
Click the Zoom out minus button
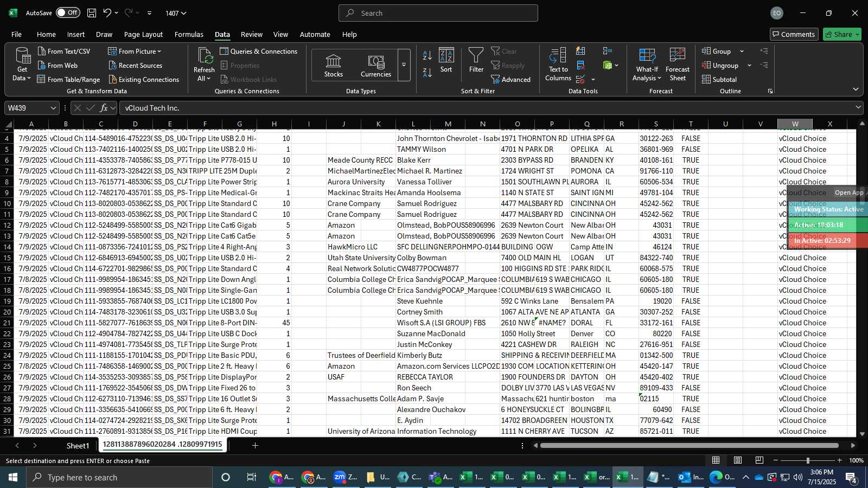[x=776, y=460]
